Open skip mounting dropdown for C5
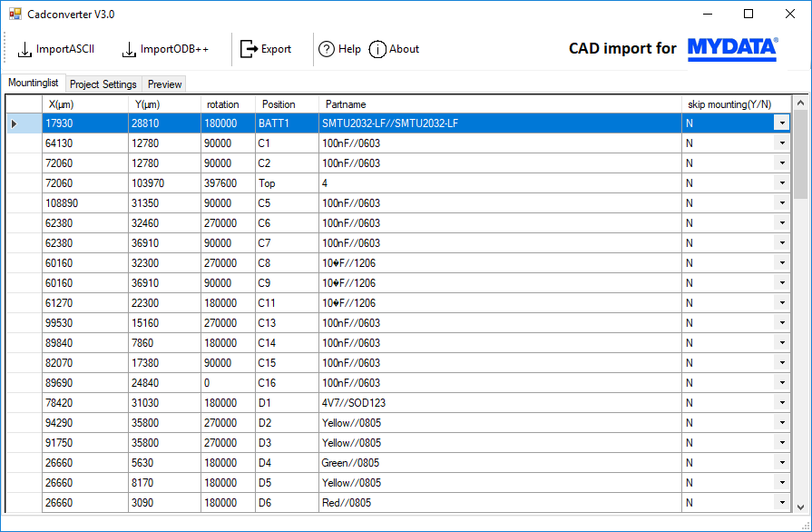This screenshot has height=532, width=812. pos(781,203)
